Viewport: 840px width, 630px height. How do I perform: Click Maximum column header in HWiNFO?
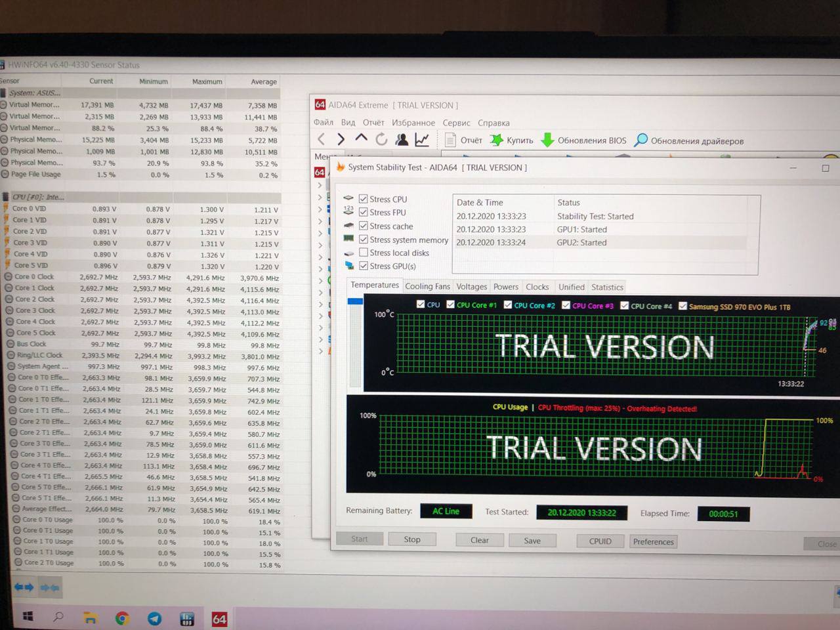point(207,81)
